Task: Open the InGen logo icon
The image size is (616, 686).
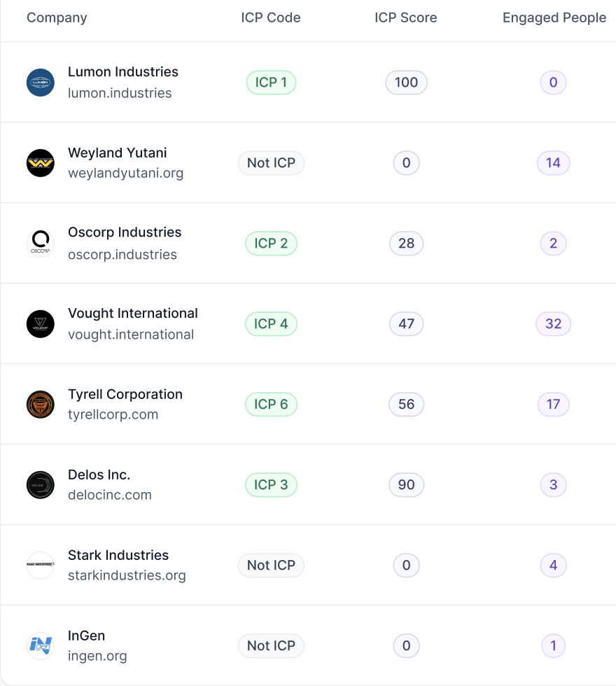Action: 41,645
